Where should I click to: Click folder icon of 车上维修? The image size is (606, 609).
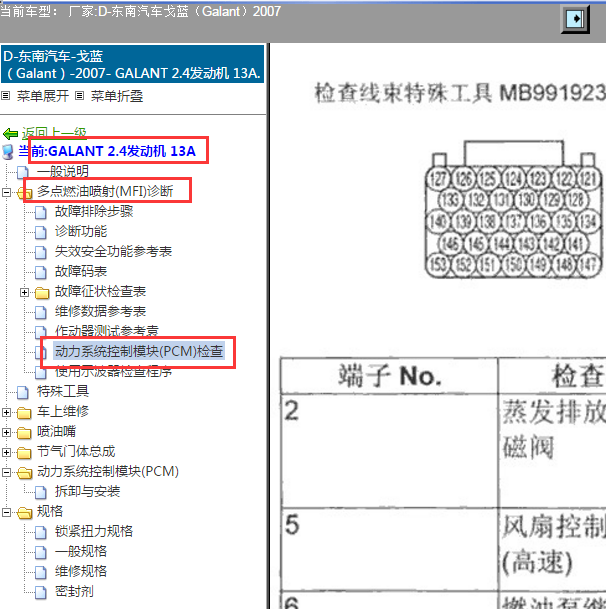(24, 412)
